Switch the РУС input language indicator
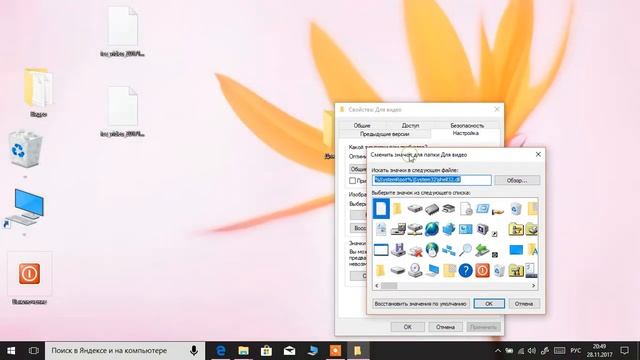The image size is (640, 360). pyautogui.click(x=576, y=351)
